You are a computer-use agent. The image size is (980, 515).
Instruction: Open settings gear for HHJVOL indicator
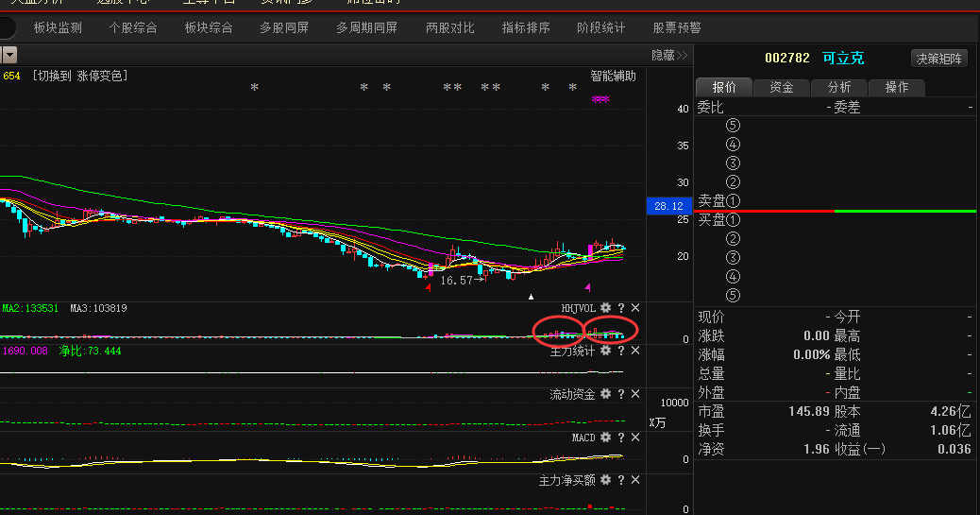[x=606, y=308]
